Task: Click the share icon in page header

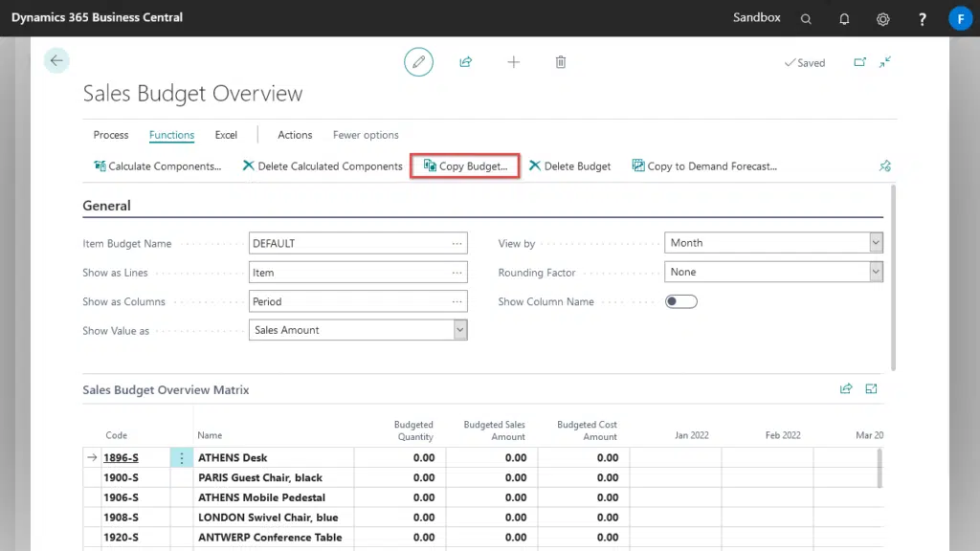Action: tap(466, 62)
